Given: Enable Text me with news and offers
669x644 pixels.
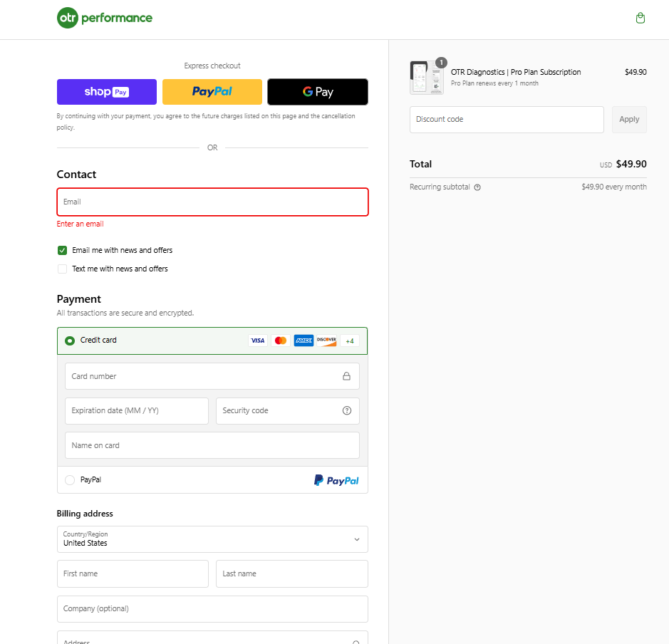Looking at the screenshot, I should (63, 269).
